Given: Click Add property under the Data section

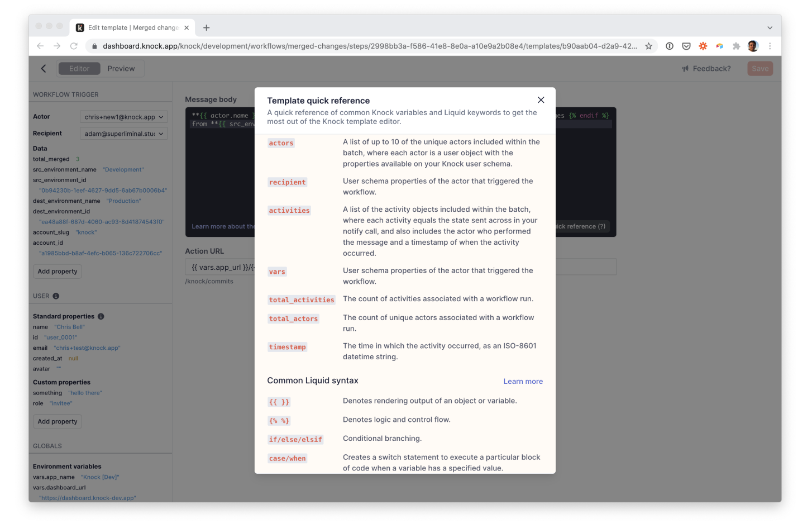Looking at the screenshot, I should click(x=57, y=271).
